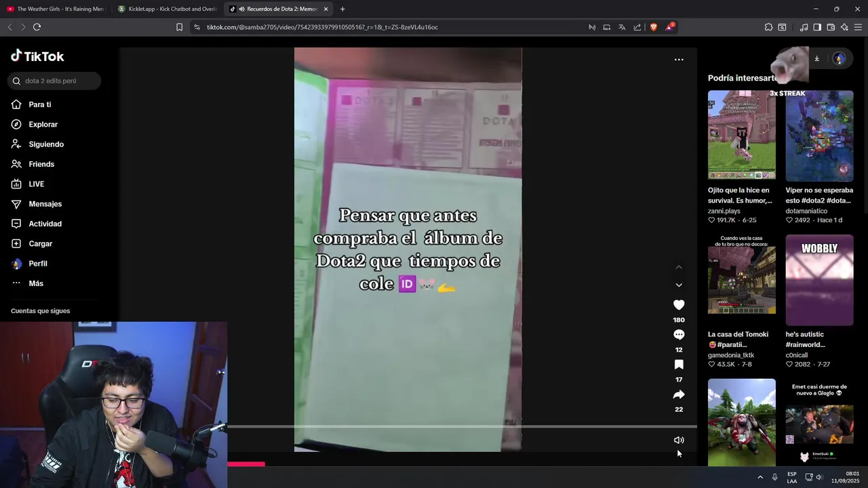Click the tray microphone icon
The height and width of the screenshot is (488, 868).
[775, 477]
